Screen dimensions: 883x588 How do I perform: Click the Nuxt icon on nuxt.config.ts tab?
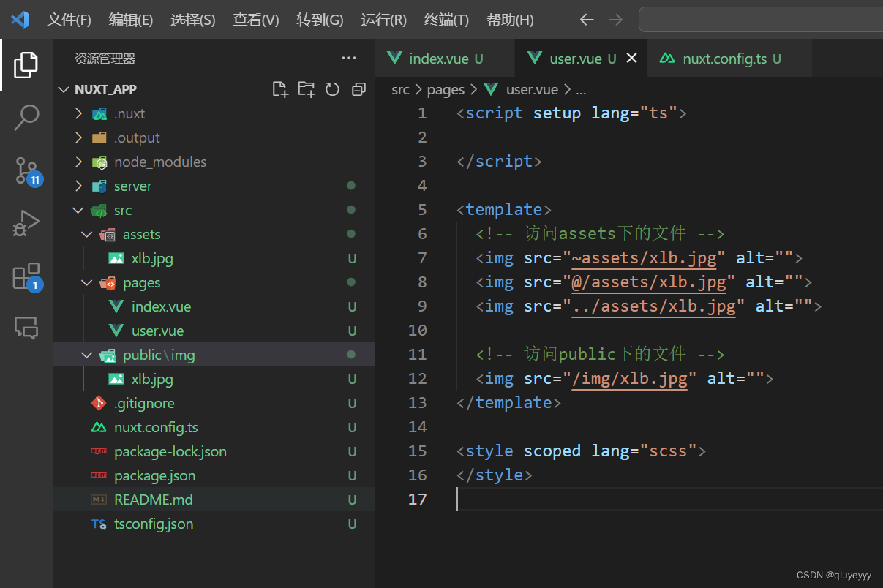coord(667,59)
